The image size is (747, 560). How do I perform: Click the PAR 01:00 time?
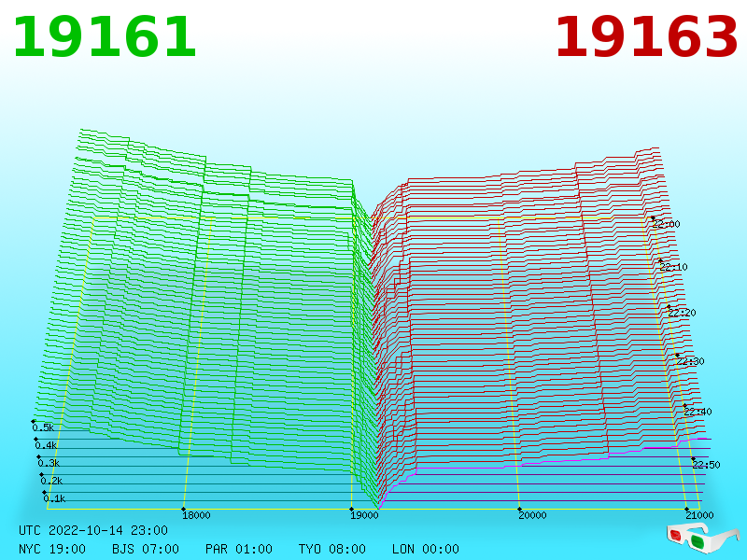[x=239, y=549]
